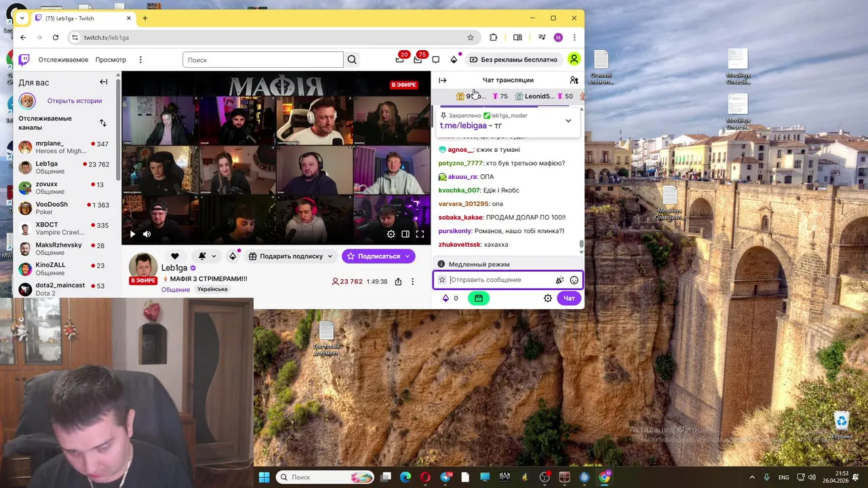The width and height of the screenshot is (868, 488).
Task: Open Windows Start menu
Action: coord(264,477)
